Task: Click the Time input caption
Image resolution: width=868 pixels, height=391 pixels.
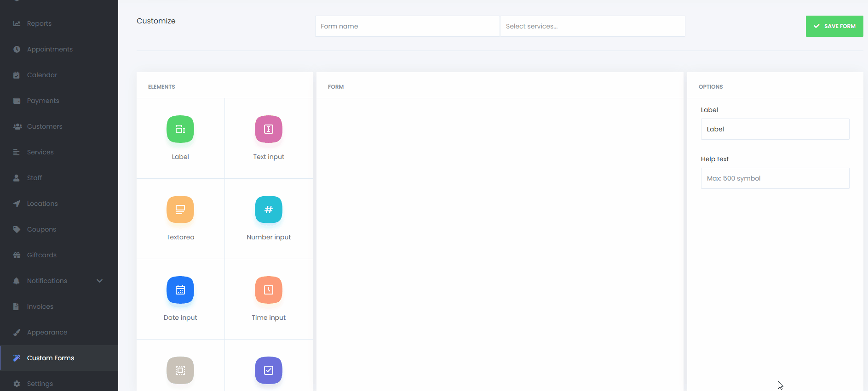Action: click(269, 317)
